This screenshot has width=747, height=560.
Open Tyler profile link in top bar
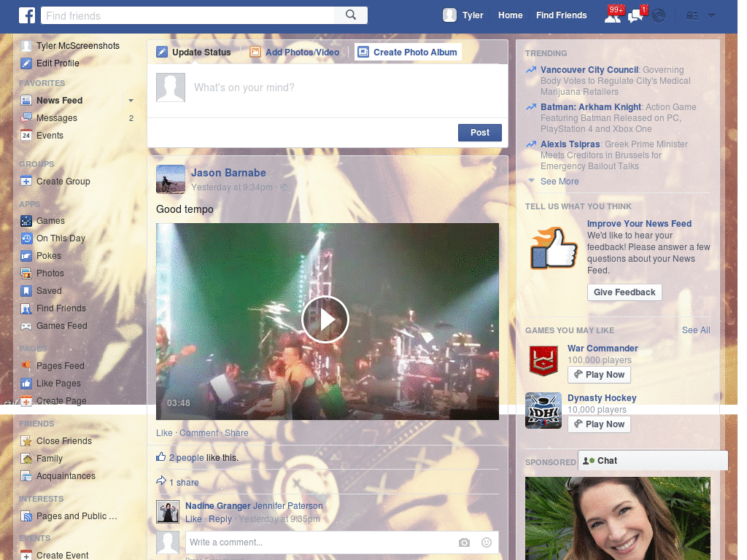[x=473, y=15]
